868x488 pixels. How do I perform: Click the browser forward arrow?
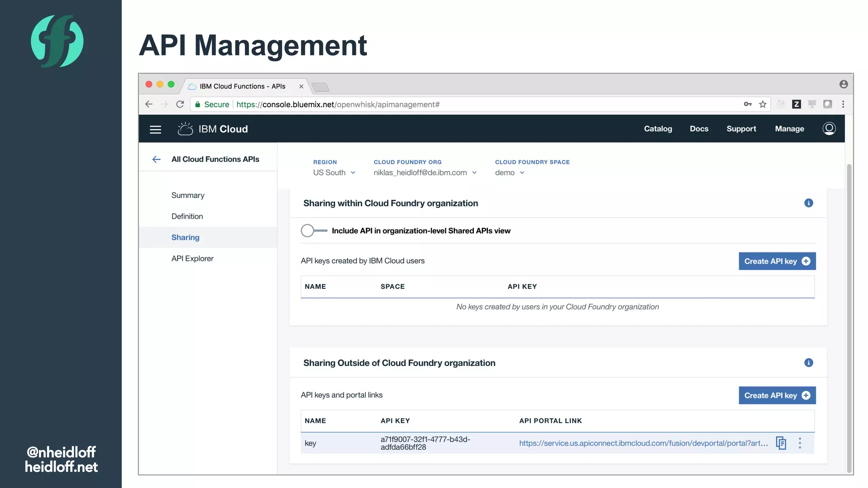pos(164,104)
